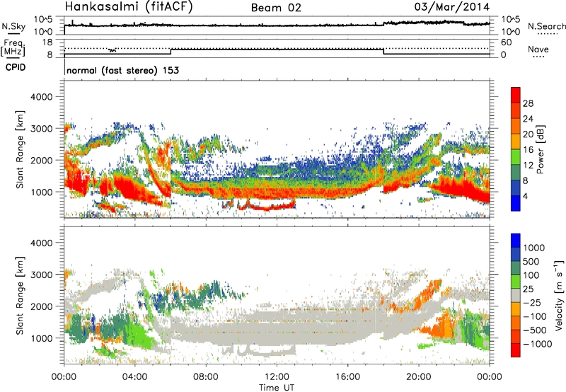Click the '18' frequency axis label
Screen dimensions: 566x392
(47, 42)
